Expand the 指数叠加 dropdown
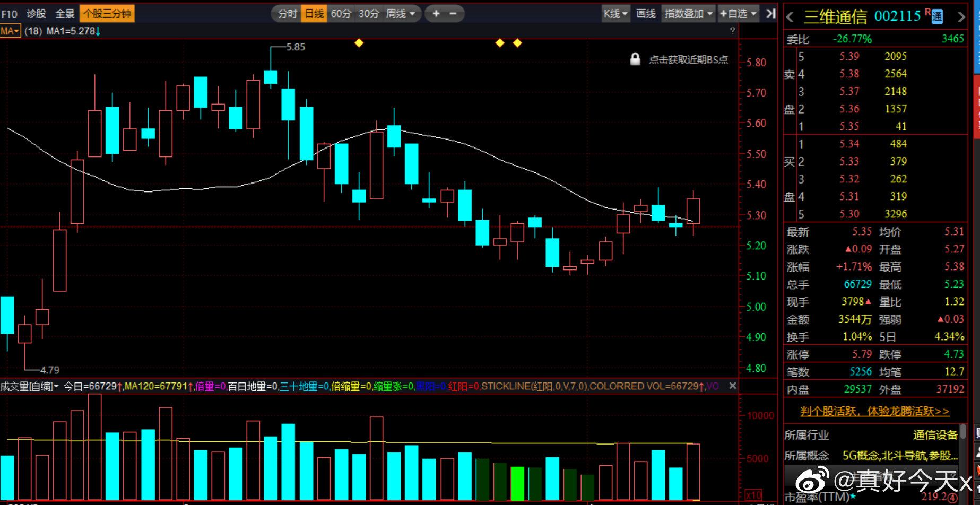This screenshot has width=980, height=505. (688, 14)
